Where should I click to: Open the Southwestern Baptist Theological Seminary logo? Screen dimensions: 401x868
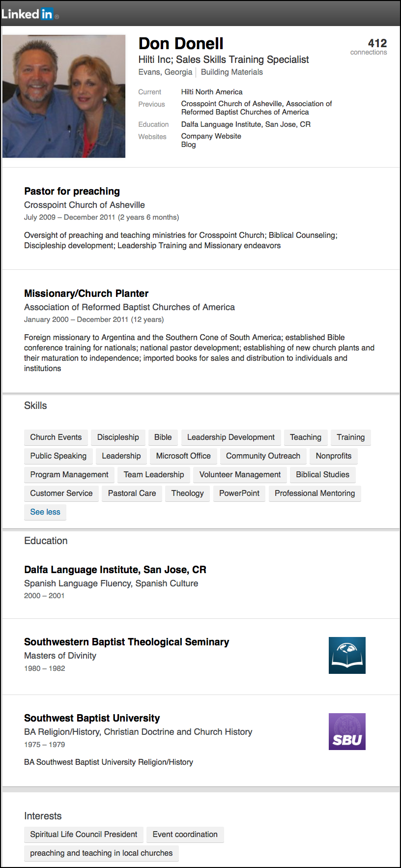coord(347,655)
